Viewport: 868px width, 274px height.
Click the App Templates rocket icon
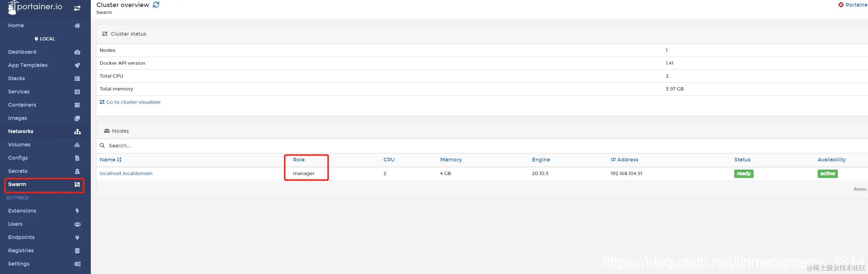point(77,65)
